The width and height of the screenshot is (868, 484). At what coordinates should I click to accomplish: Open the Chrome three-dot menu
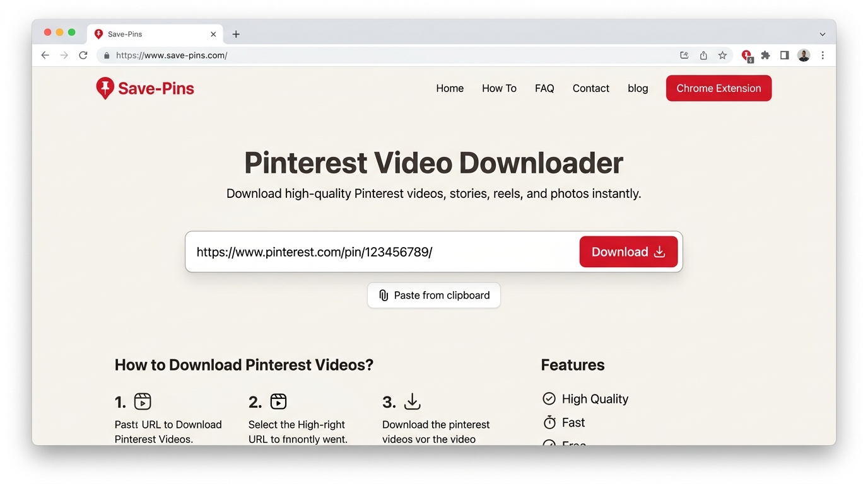tap(823, 55)
